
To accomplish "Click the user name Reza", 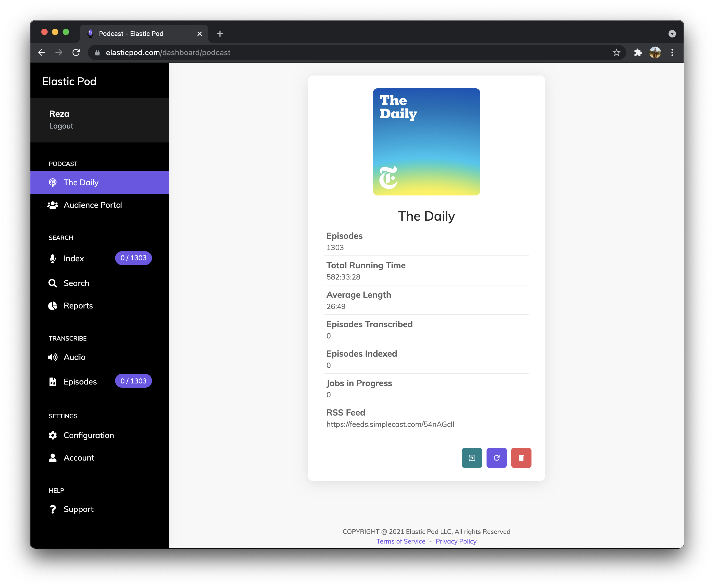I will pyautogui.click(x=59, y=114).
